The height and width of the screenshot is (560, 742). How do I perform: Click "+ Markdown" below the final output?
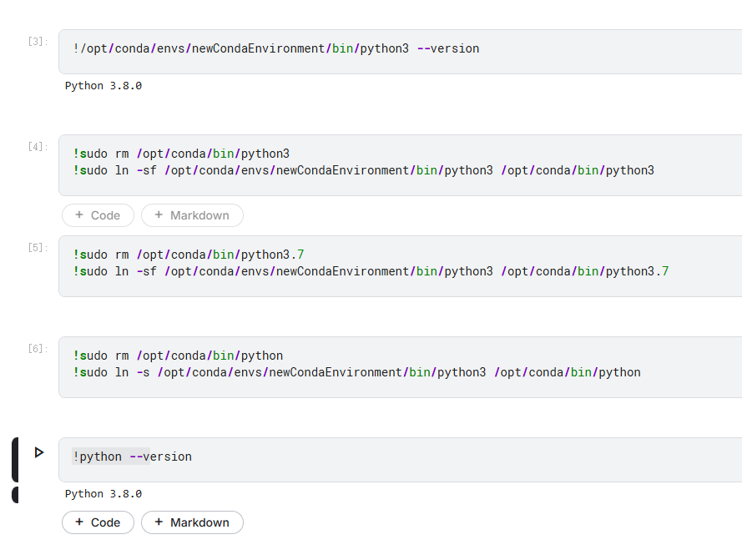pyautogui.click(x=192, y=522)
